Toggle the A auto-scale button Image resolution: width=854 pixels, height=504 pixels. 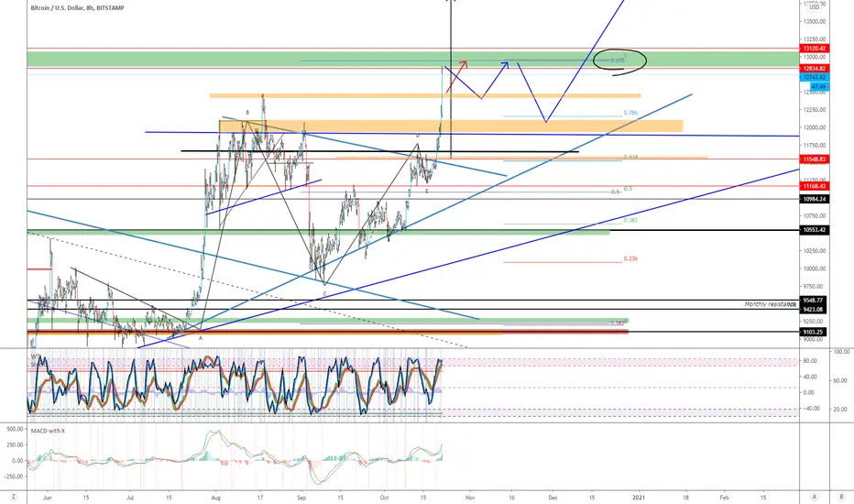[x=815, y=497]
